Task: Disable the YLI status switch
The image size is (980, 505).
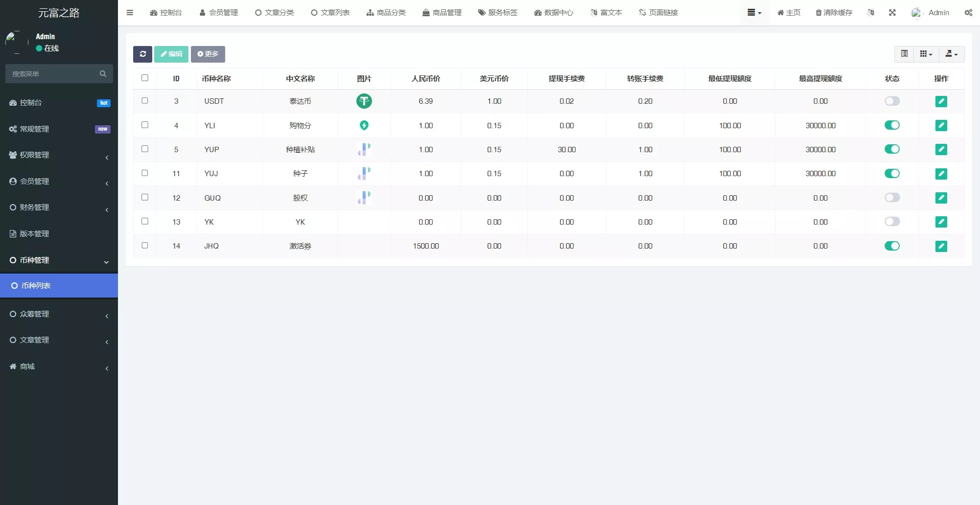Action: 892,125
